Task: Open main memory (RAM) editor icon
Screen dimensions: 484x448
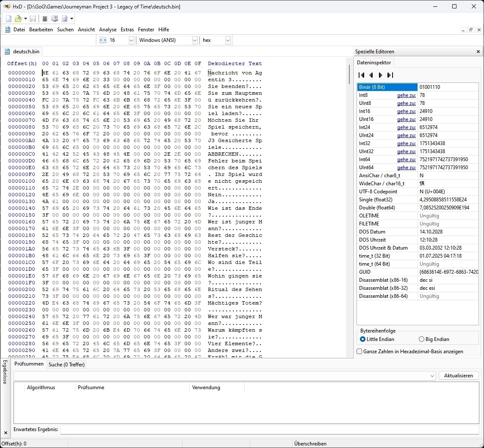Action: pos(45,19)
